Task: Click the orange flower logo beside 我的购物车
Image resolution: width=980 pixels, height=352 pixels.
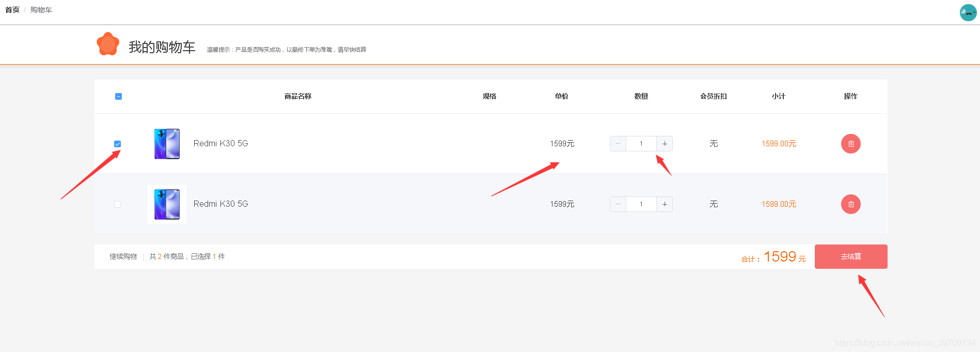Action: tap(108, 44)
